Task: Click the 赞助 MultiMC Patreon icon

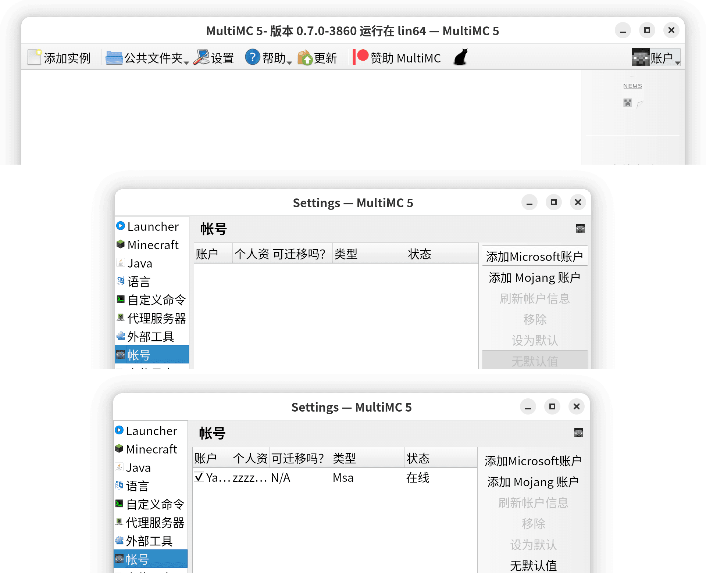Action: 361,57
